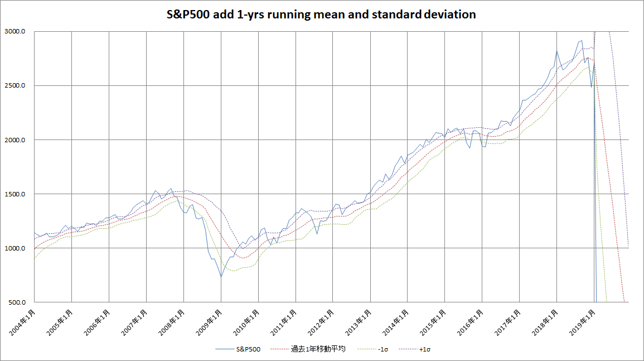Image resolution: width=644 pixels, height=361 pixels.
Task: Click the purple dotted +1σ legend marker
Action: tap(408, 349)
